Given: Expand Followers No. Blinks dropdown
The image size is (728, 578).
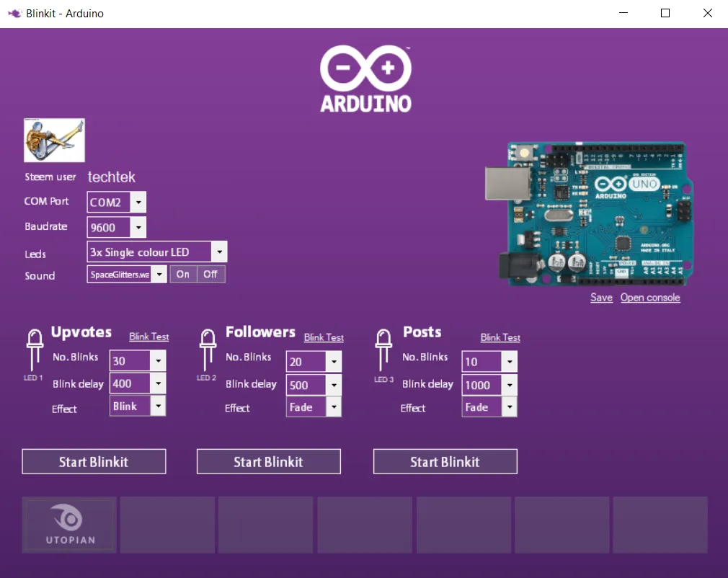Looking at the screenshot, I should tap(334, 362).
